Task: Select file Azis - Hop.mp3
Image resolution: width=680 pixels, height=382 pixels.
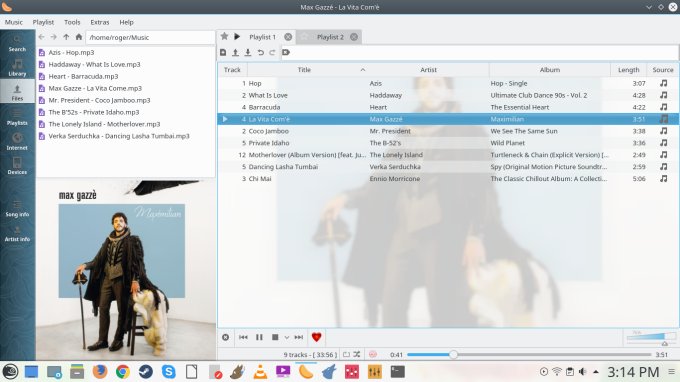Action: coord(71,52)
